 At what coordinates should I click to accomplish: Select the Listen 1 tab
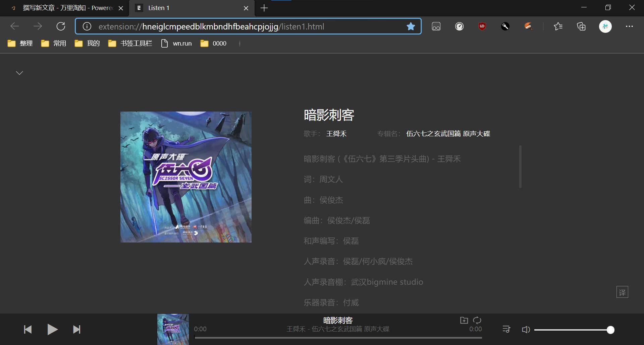192,8
